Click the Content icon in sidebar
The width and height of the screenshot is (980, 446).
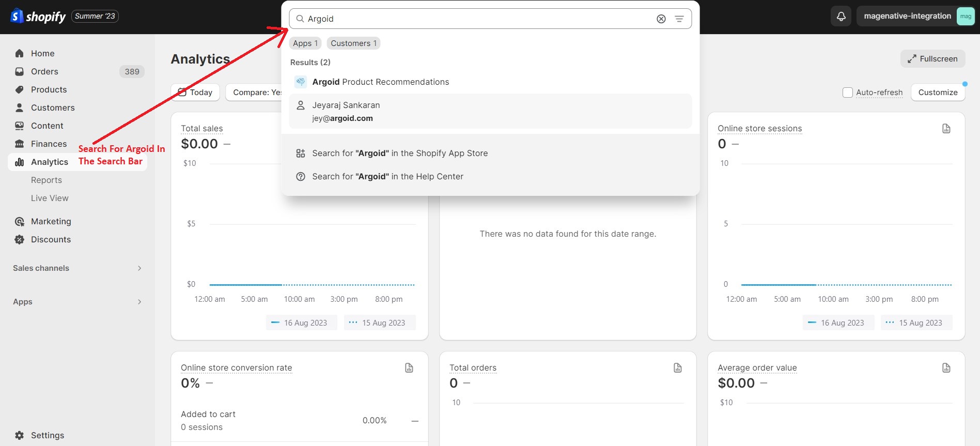click(20, 126)
